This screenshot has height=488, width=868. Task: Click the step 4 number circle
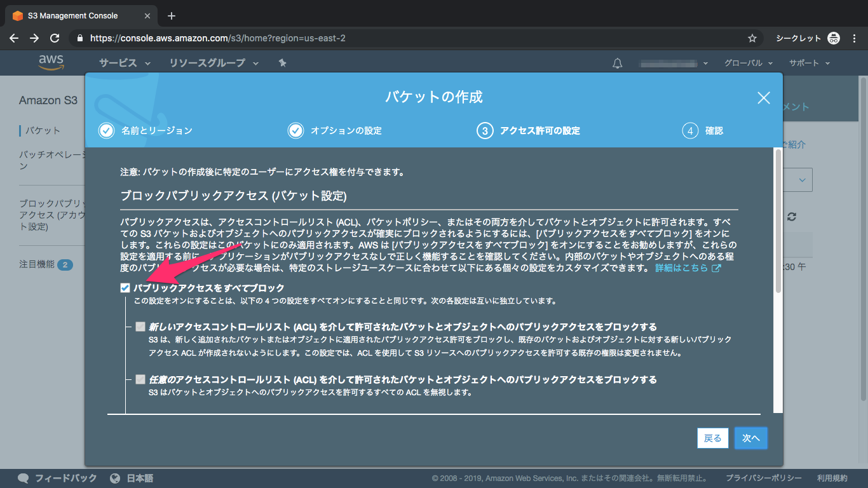(x=690, y=130)
